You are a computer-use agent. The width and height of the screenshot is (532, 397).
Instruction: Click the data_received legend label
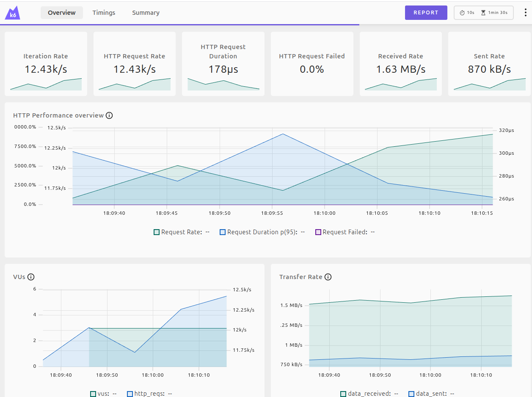pos(369,394)
